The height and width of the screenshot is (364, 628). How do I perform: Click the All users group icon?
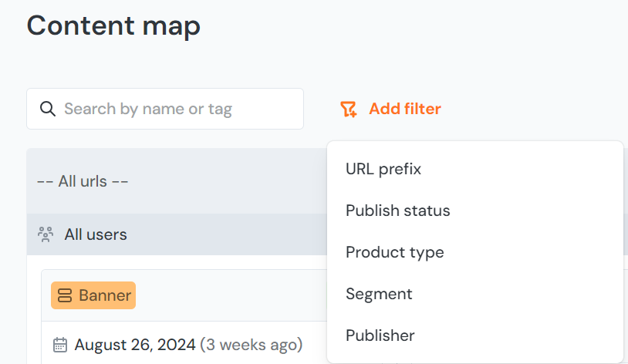[x=46, y=234]
